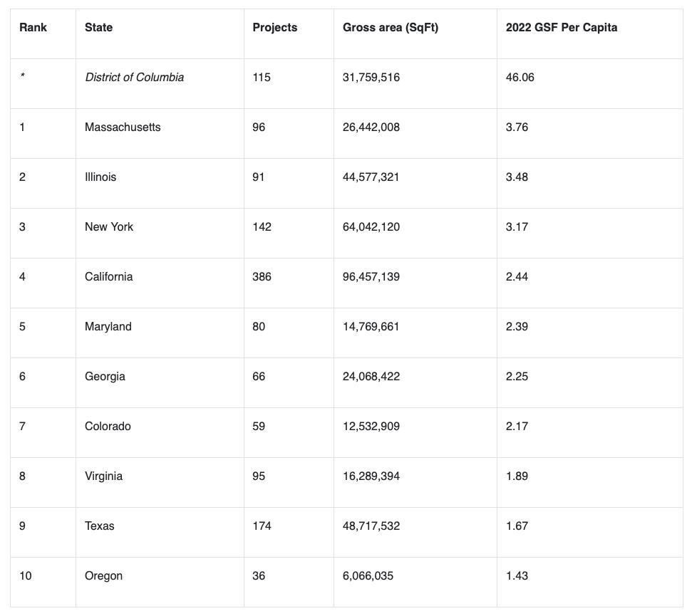Click the Rank column header
692x616 pixels.
point(33,27)
